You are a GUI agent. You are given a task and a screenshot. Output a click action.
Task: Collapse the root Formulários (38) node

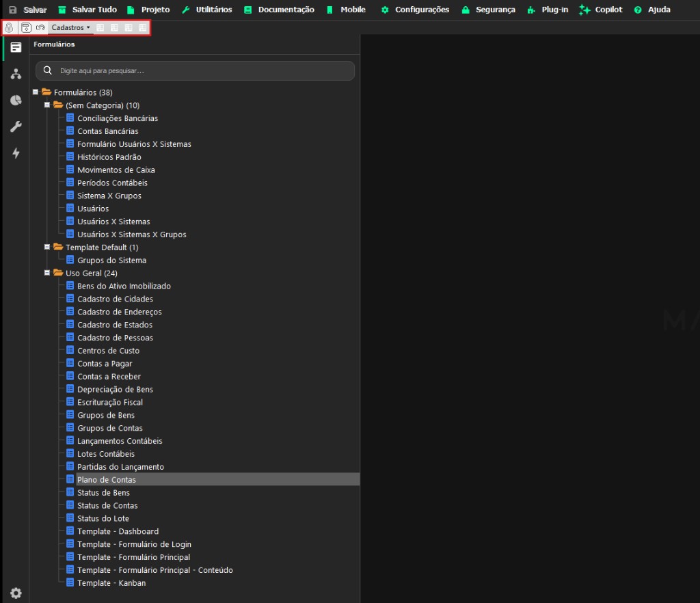(x=36, y=92)
